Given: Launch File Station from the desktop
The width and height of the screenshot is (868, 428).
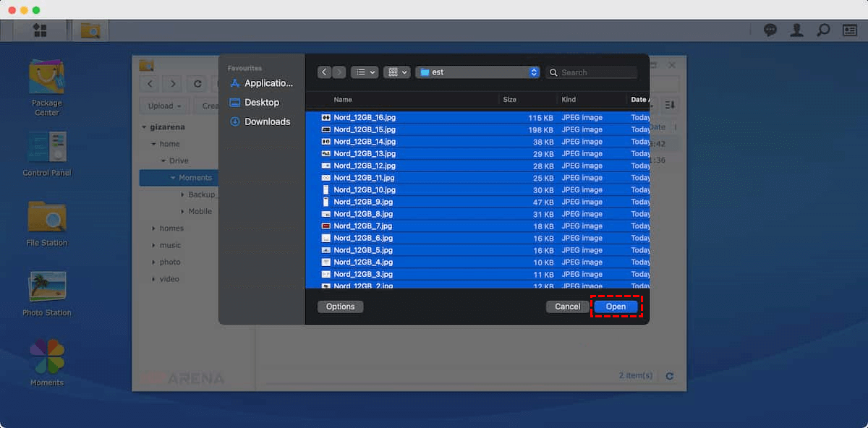Looking at the screenshot, I should [x=46, y=224].
